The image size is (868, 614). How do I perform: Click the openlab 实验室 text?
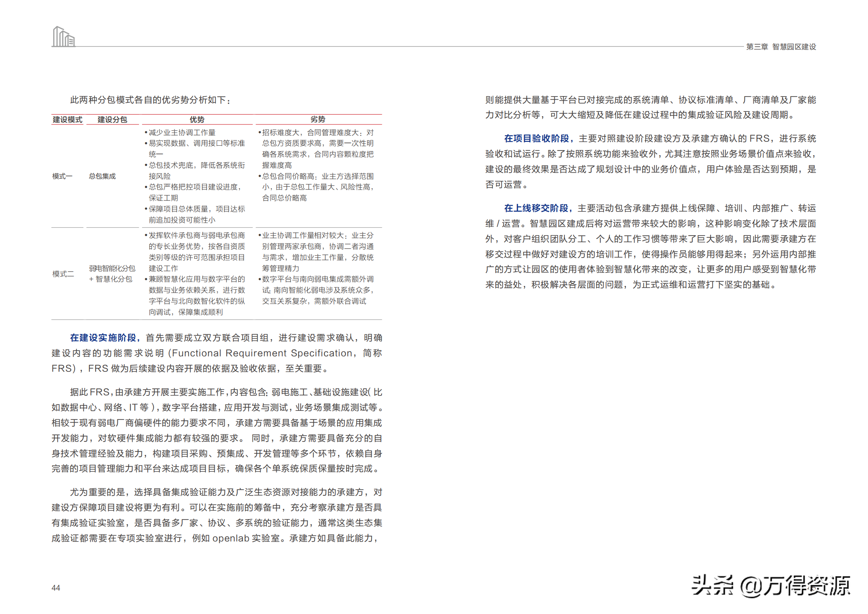pos(246,538)
